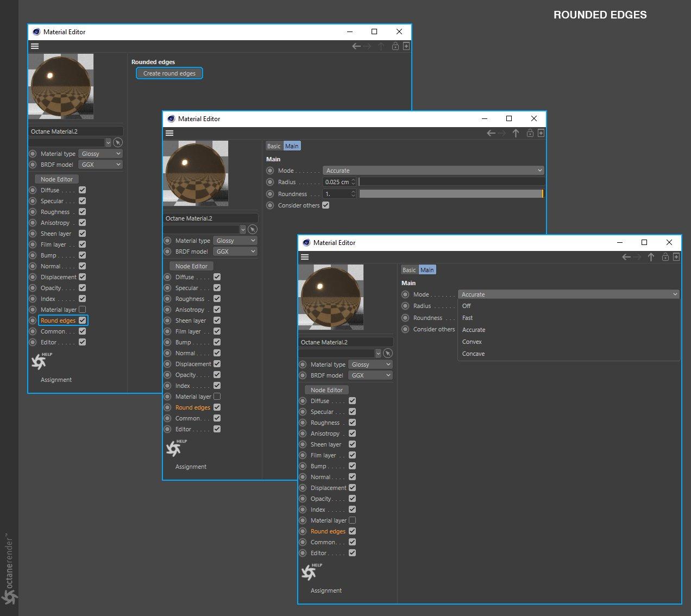Select Off in Mode dropdown list
691x616 pixels.
(x=569, y=306)
